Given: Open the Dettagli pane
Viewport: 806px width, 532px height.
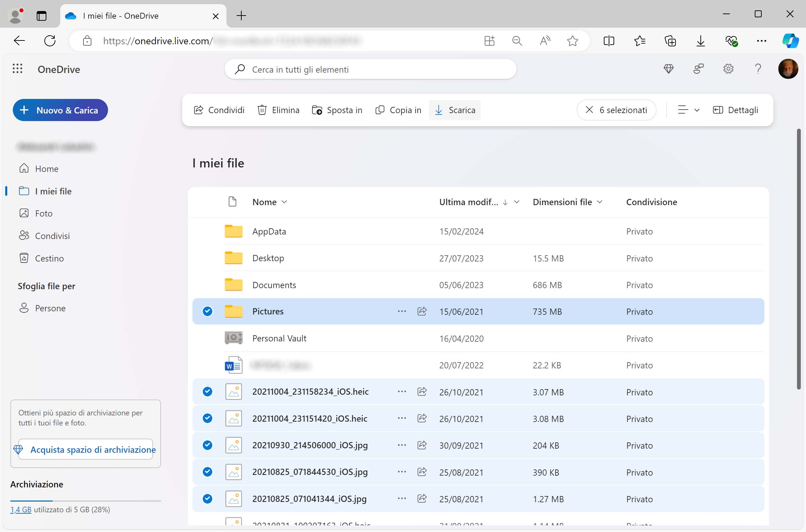Looking at the screenshot, I should click(735, 110).
